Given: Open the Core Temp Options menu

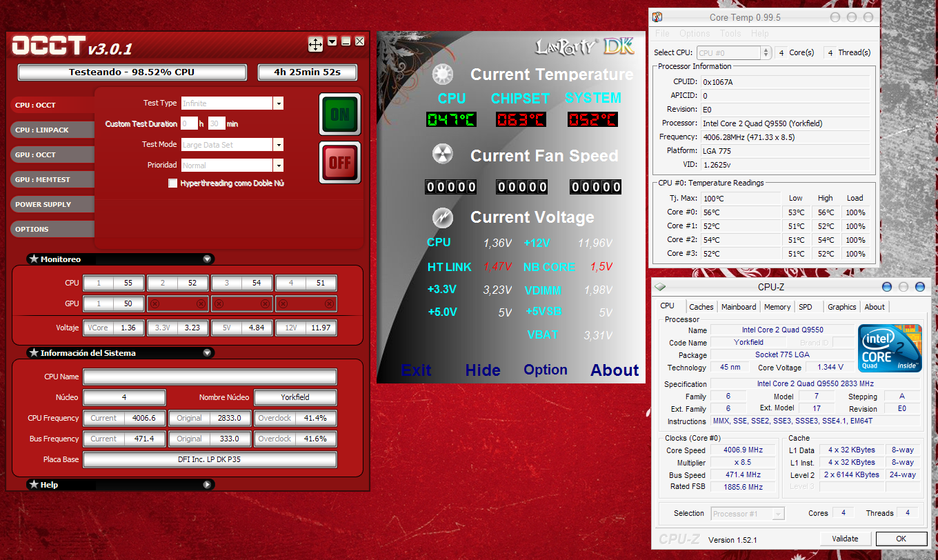Looking at the screenshot, I should pos(695,34).
